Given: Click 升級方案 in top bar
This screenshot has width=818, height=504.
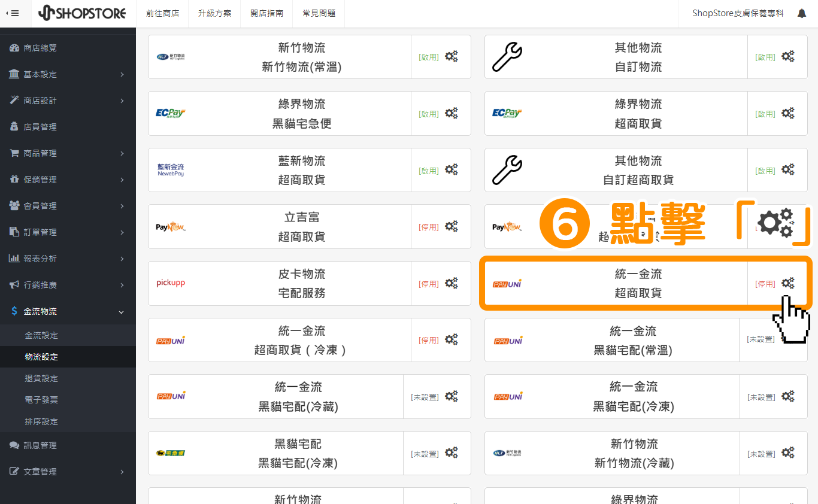Looking at the screenshot, I should click(214, 13).
